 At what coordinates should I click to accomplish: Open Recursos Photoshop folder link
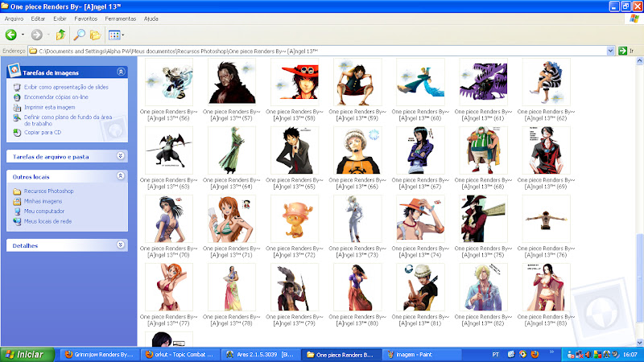(x=48, y=191)
